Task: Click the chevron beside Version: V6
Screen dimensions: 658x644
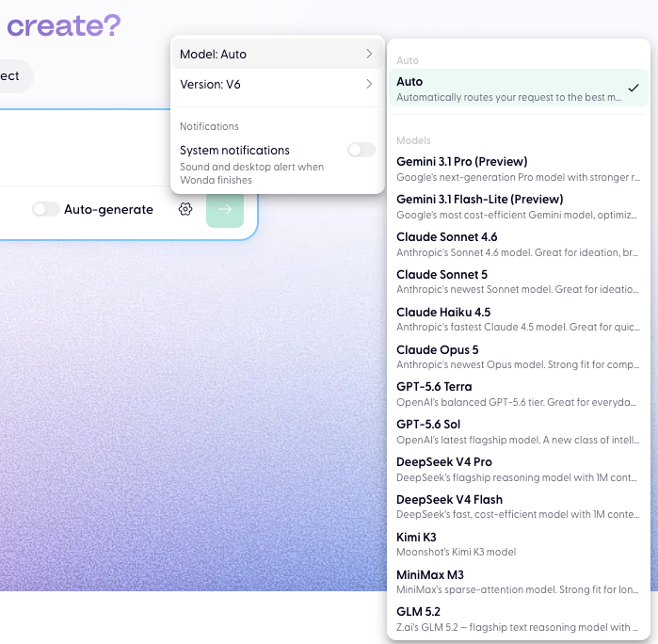Action: [x=369, y=84]
